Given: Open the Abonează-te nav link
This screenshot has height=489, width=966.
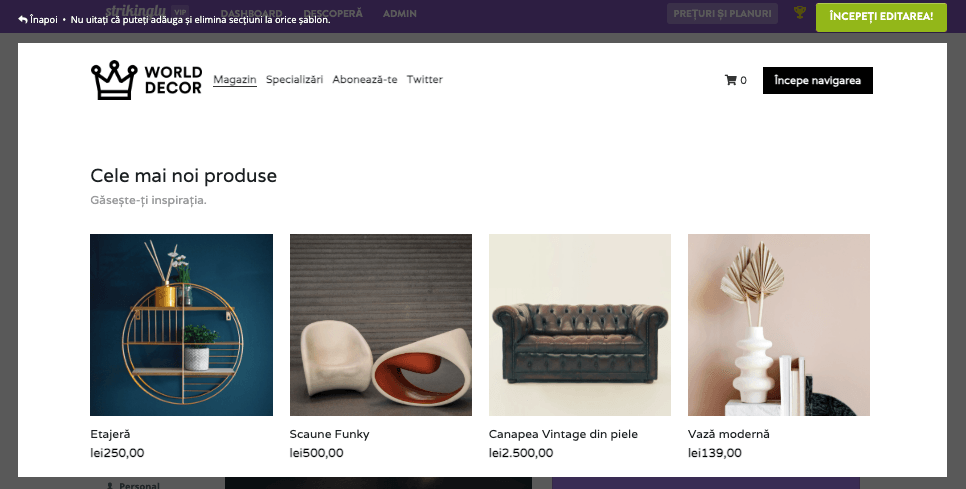Looking at the screenshot, I should pyautogui.click(x=364, y=80).
